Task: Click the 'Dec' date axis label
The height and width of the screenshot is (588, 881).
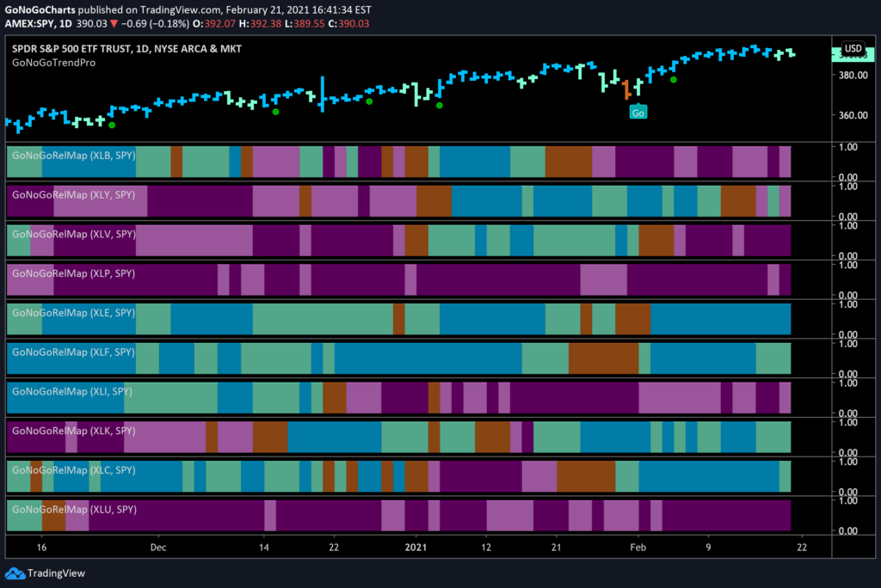Action: [158, 548]
